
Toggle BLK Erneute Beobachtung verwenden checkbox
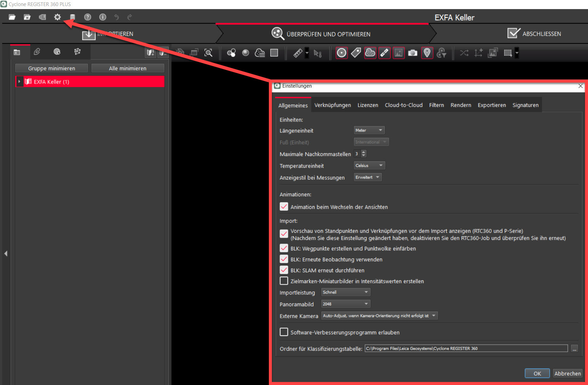pyautogui.click(x=284, y=259)
